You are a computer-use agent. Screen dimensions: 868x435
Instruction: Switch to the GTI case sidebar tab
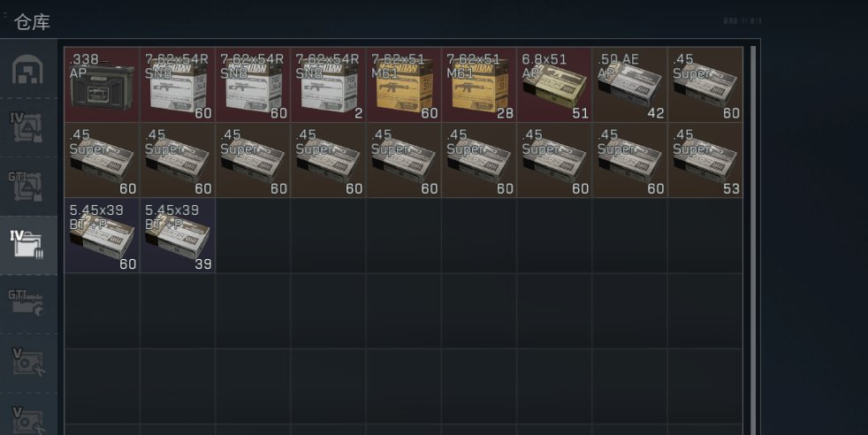26,302
